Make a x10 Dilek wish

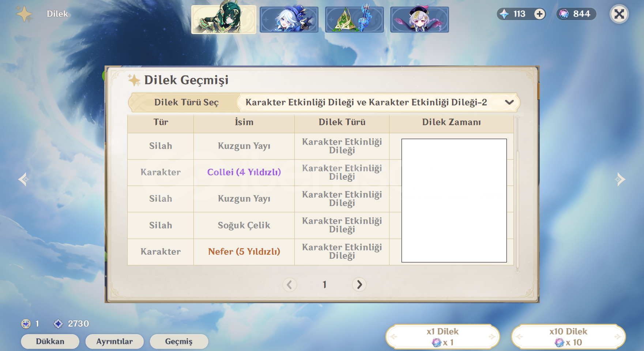(568, 337)
